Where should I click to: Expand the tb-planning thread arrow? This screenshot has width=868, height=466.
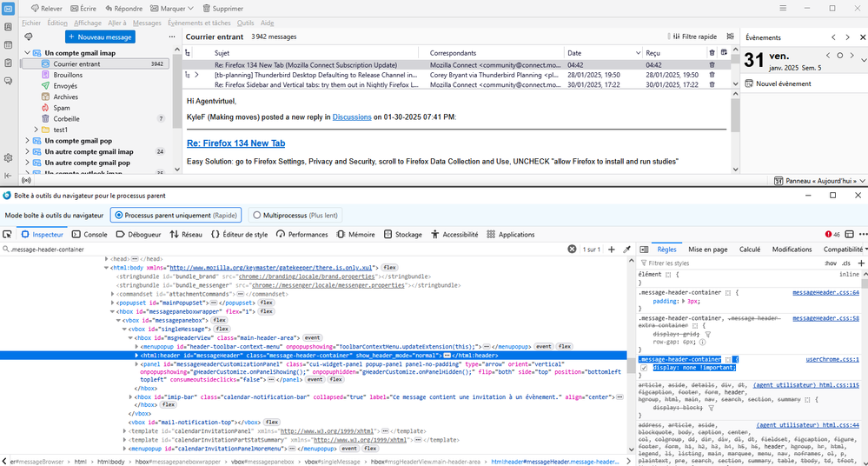click(x=196, y=75)
